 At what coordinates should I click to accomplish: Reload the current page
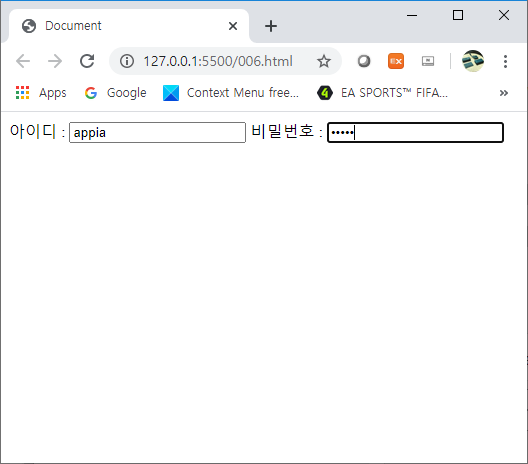click(87, 61)
